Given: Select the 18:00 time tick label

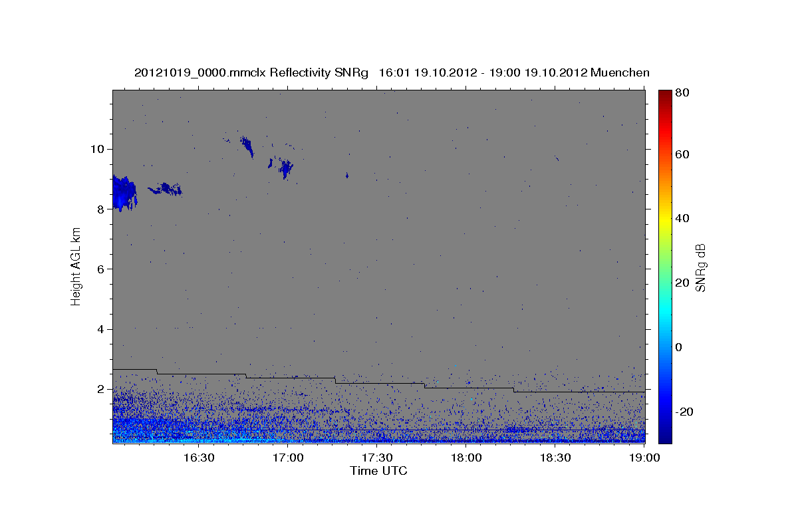Looking at the screenshot, I should [x=466, y=458].
